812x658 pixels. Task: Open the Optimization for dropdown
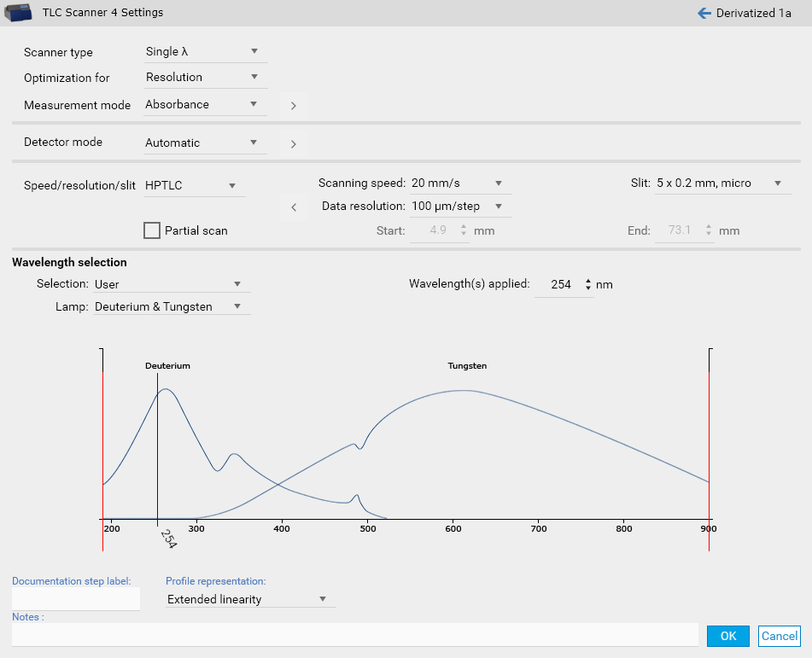pos(205,78)
